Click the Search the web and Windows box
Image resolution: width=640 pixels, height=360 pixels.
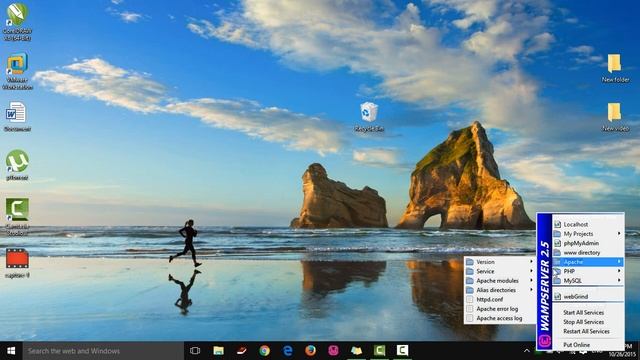coord(103,351)
